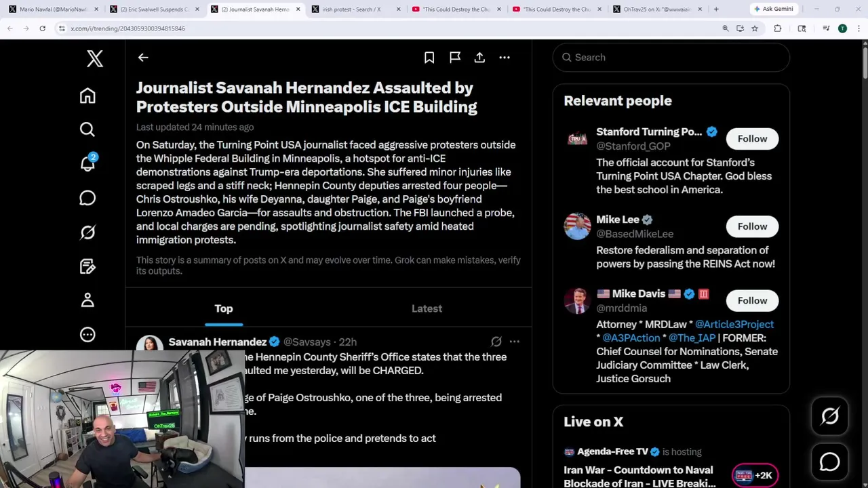868x488 pixels.
Task: Open Grok action on Savanah Hernandez post
Action: point(496,342)
